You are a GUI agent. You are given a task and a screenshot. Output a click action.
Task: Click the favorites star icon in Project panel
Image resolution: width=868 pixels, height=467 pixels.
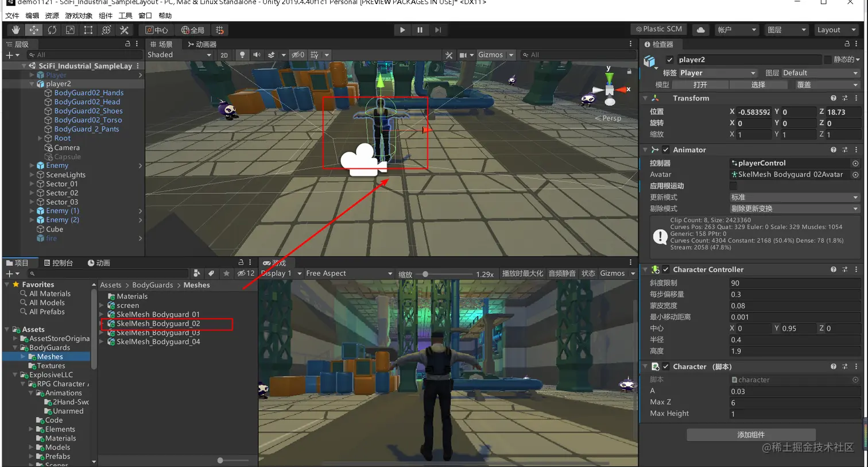[x=226, y=273]
